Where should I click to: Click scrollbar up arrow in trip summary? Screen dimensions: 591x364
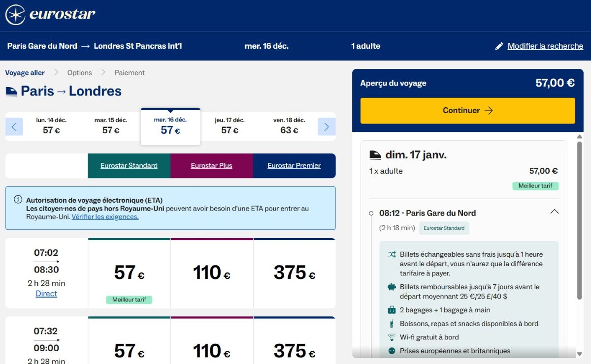tap(580, 137)
